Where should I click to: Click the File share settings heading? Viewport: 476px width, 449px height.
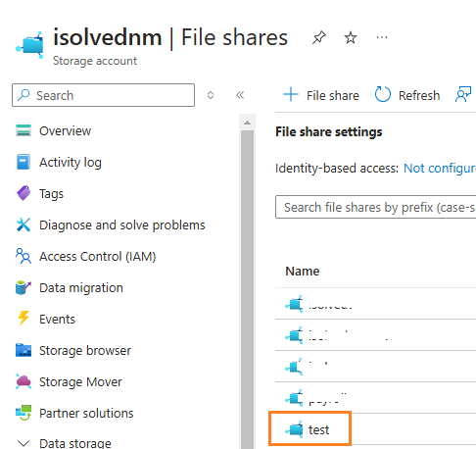pyautogui.click(x=329, y=132)
